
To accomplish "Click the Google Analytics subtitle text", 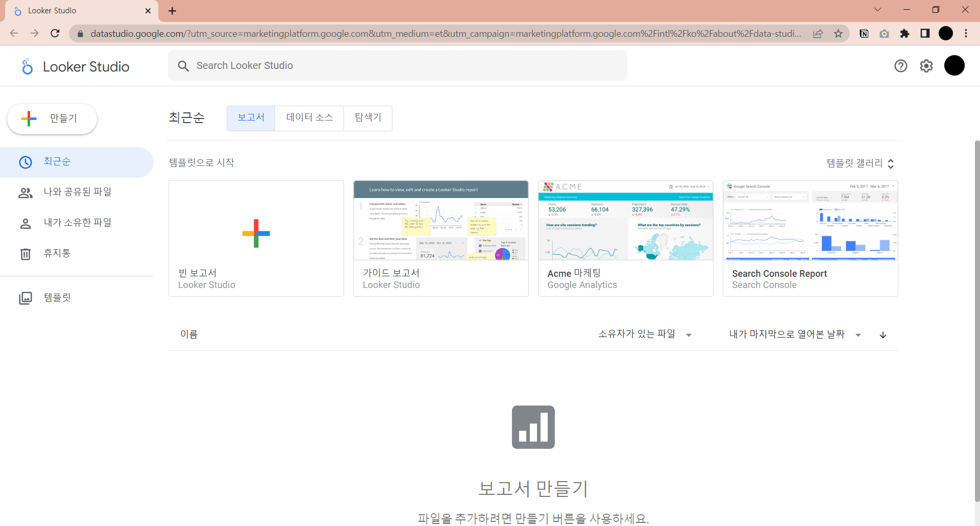I will coord(582,285).
